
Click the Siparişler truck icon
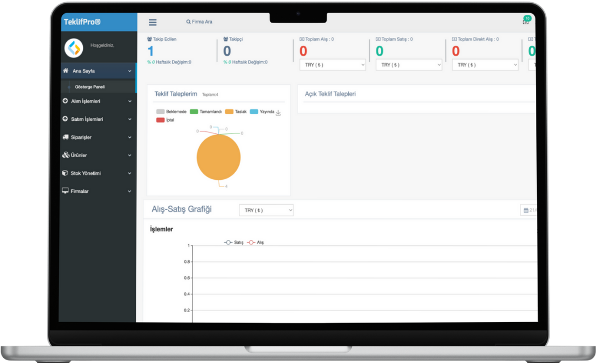tap(65, 137)
